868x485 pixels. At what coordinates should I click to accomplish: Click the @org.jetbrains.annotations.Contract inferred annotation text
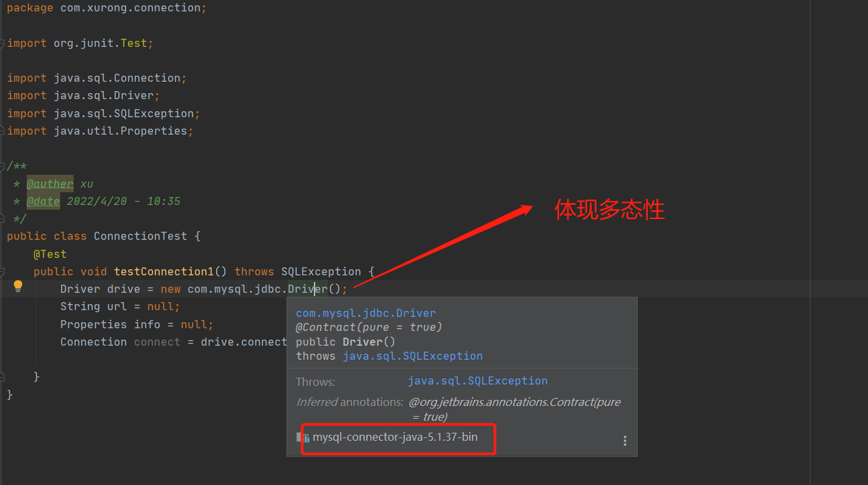coord(515,409)
